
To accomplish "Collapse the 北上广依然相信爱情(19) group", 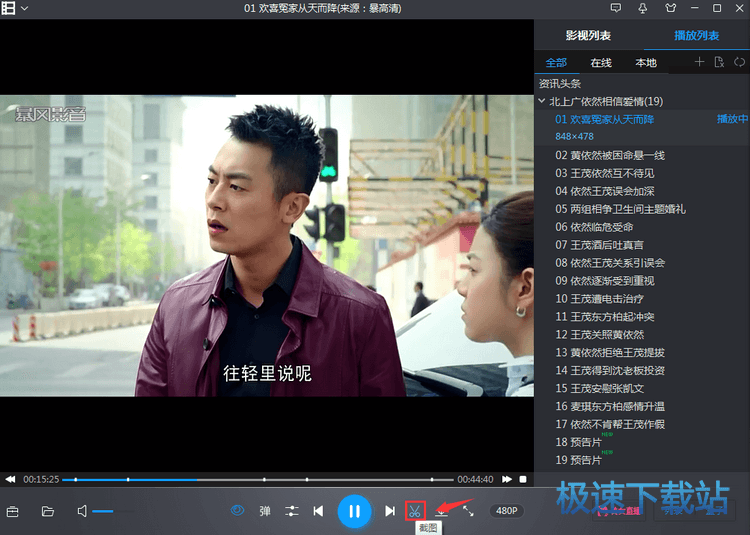I will click(542, 101).
